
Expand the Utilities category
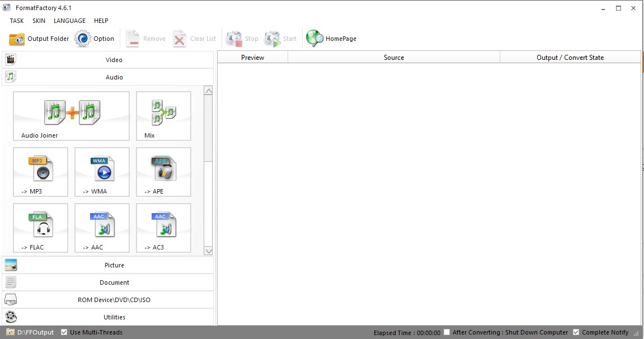108,317
